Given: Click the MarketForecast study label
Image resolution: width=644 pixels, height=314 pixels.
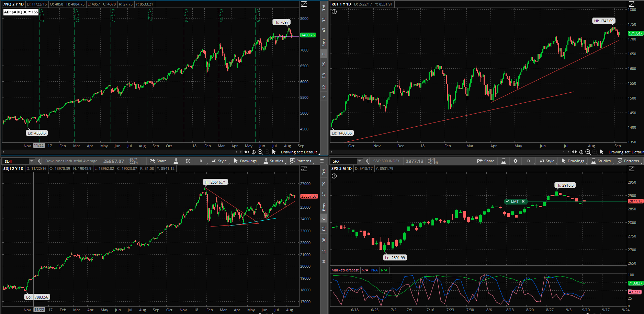Looking at the screenshot, I should tap(345, 270).
